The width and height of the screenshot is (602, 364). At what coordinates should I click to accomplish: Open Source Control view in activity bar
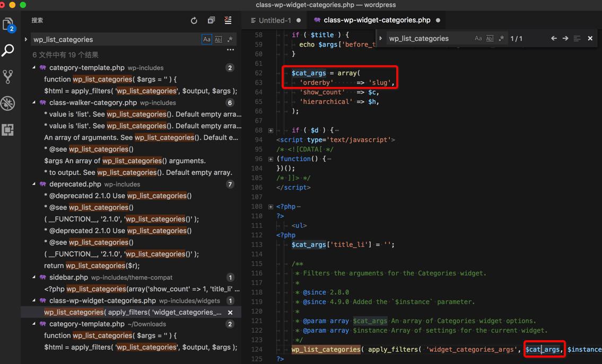coord(8,77)
